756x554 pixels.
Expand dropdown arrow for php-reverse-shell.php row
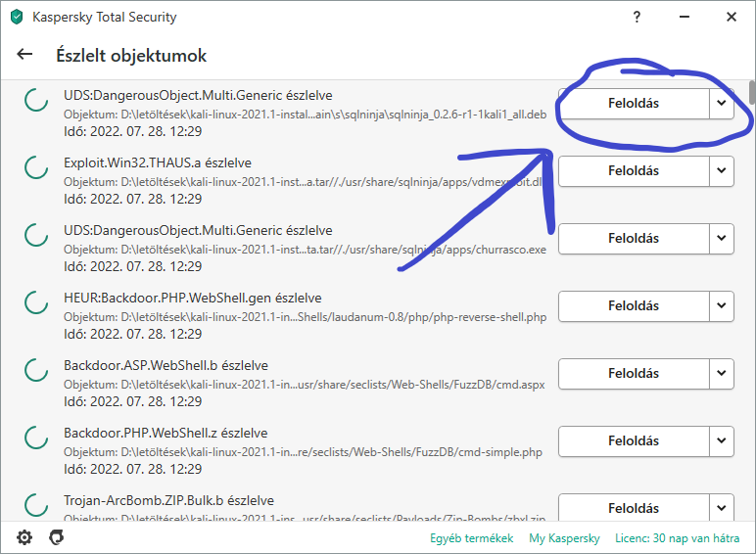tap(722, 305)
